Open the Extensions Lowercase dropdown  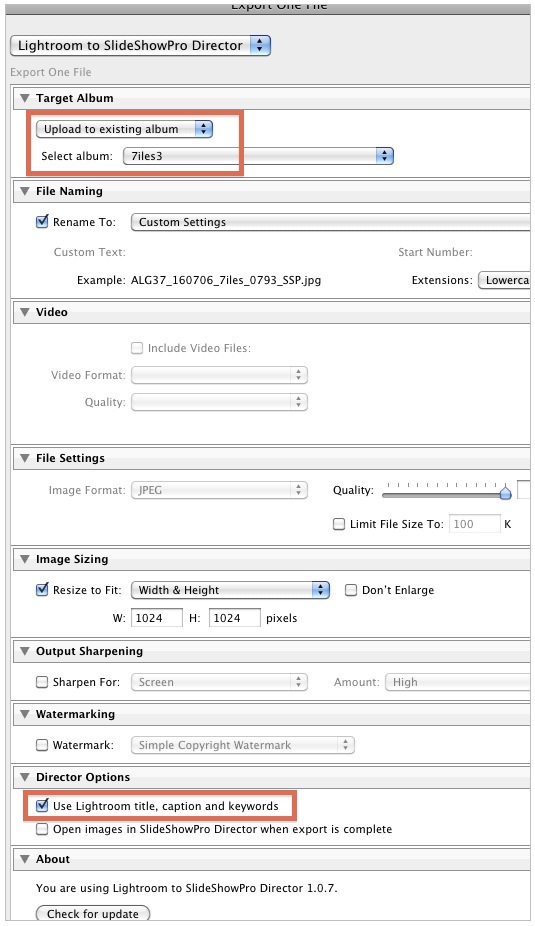pyautogui.click(x=504, y=280)
